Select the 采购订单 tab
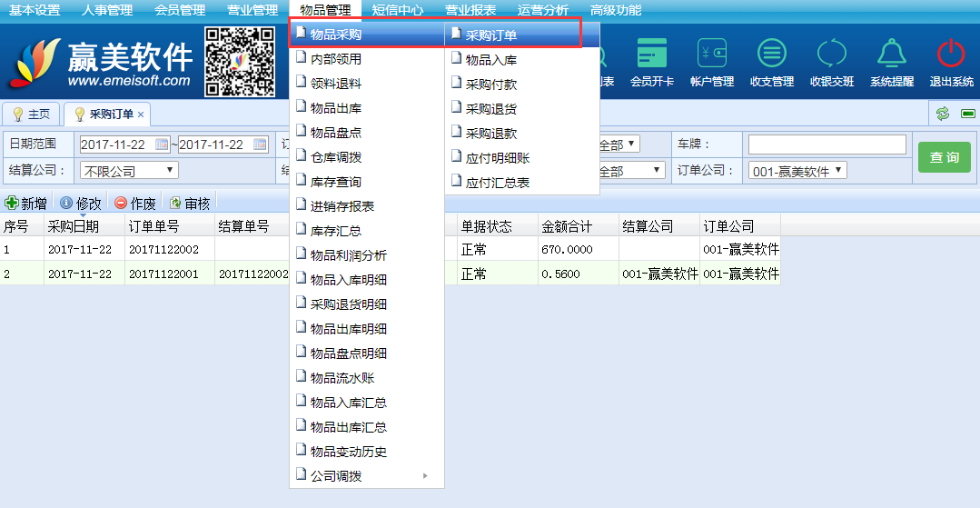 coord(107,114)
